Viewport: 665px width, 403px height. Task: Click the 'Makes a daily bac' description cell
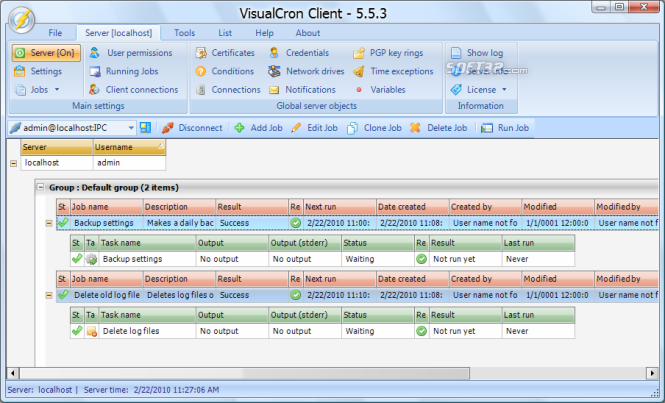pyautogui.click(x=179, y=223)
